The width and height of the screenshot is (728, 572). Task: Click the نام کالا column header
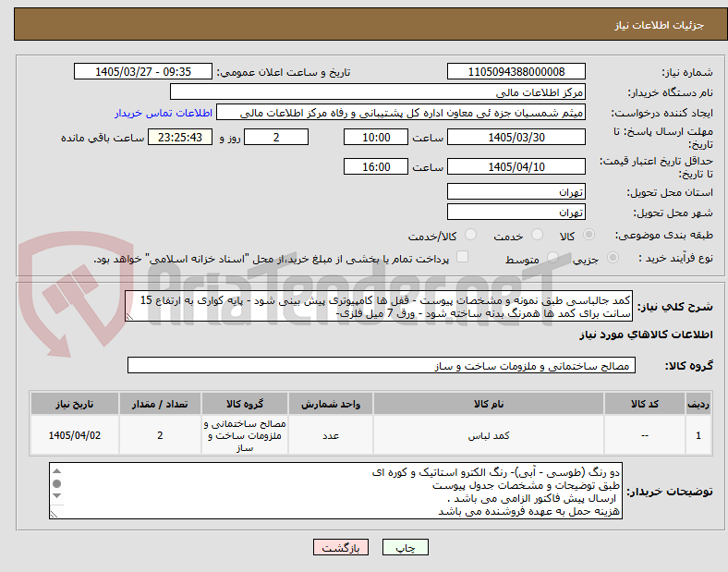489,404
